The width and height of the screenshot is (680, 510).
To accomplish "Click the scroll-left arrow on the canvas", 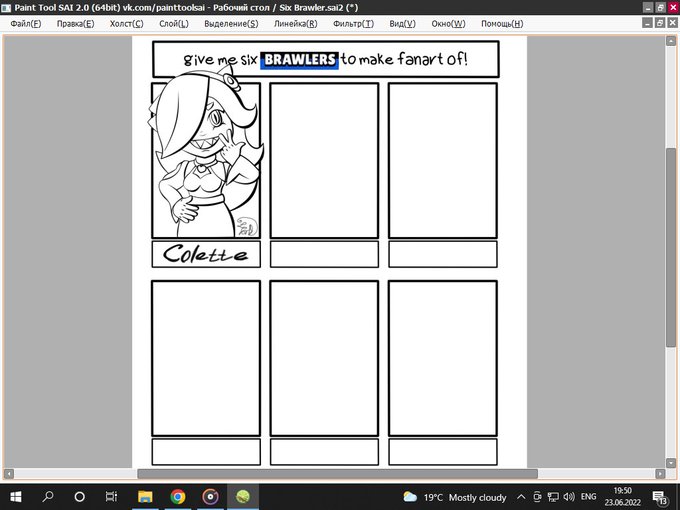I will point(9,474).
